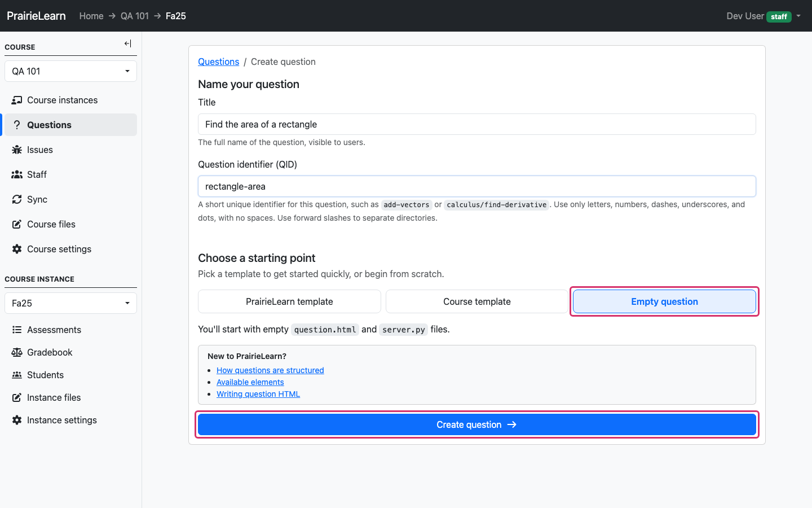Click the Course instances icon
This screenshot has width=812, height=508.
point(17,100)
